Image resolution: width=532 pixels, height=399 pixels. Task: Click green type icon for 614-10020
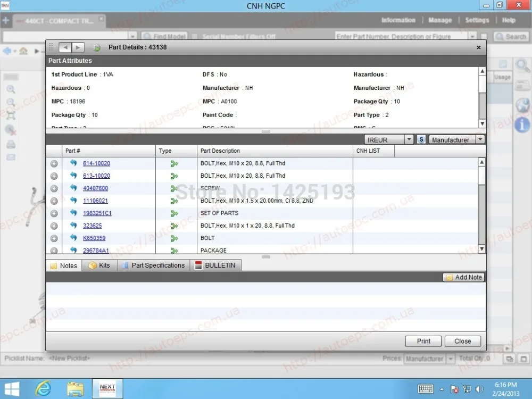[174, 164]
